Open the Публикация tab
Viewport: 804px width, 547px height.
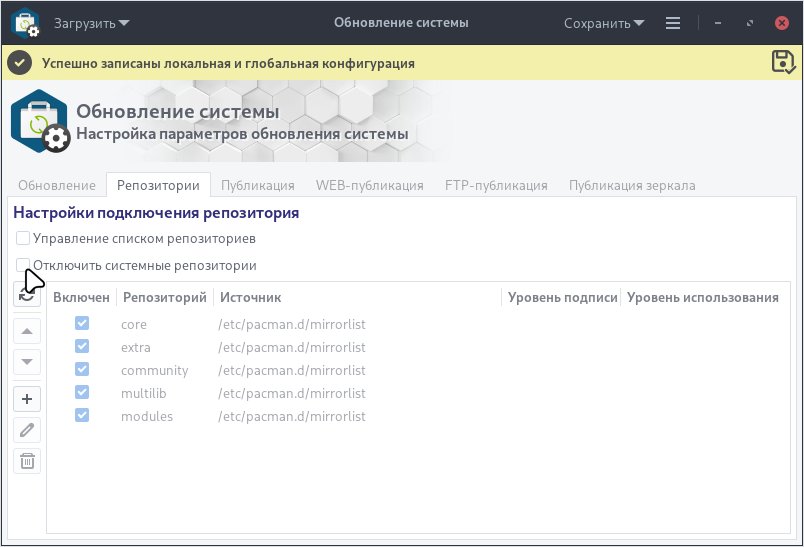(258, 185)
